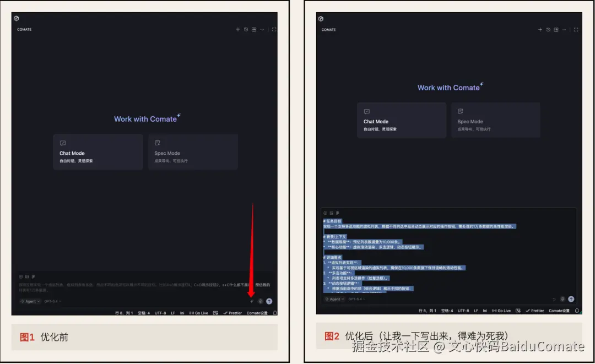Click the line 8, column 1 status in Figure 1
595x364 pixels.
point(124,313)
